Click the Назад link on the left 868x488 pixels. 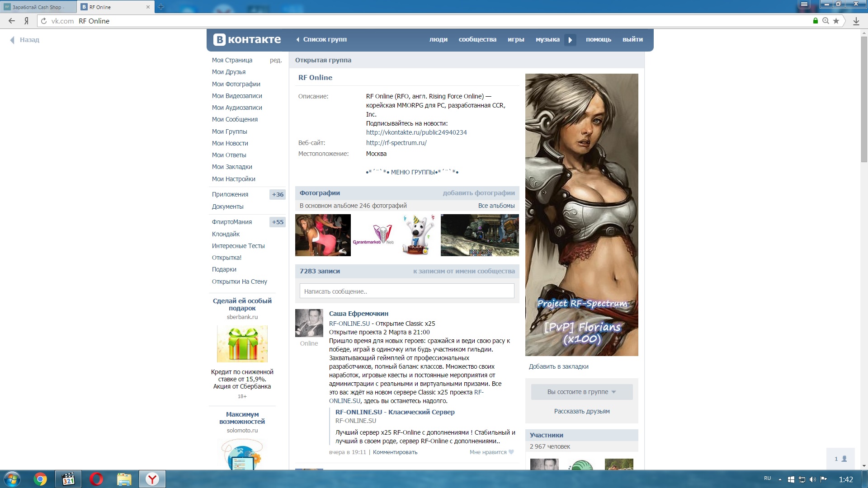(x=25, y=40)
